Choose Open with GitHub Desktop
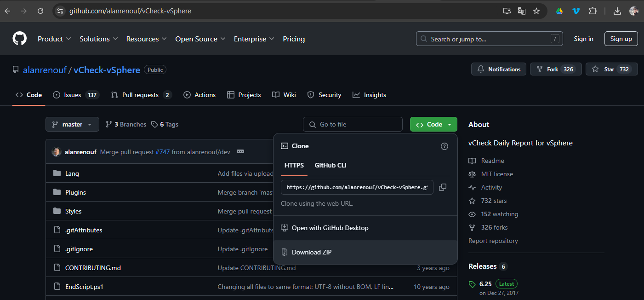Screen dimensions: 644x300 [365, 228]
